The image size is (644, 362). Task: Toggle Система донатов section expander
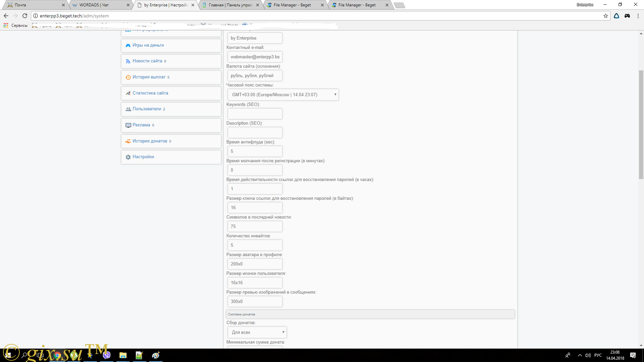point(370,314)
